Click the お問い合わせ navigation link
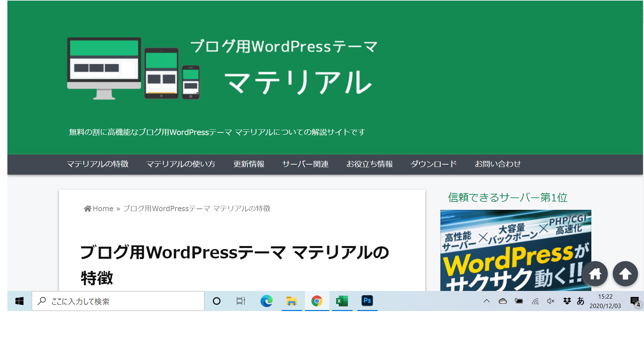The image size is (644, 362). click(x=497, y=164)
